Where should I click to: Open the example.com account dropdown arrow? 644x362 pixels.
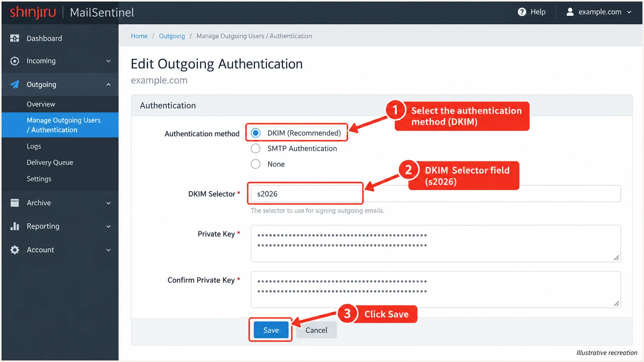point(629,12)
